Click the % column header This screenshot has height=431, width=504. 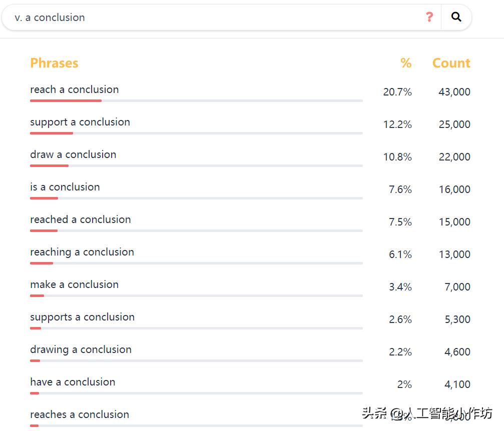(x=405, y=63)
